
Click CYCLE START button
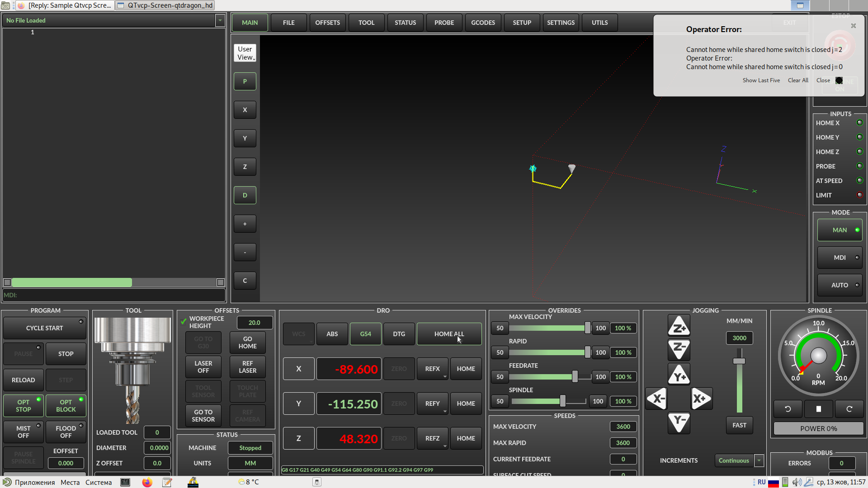(44, 328)
